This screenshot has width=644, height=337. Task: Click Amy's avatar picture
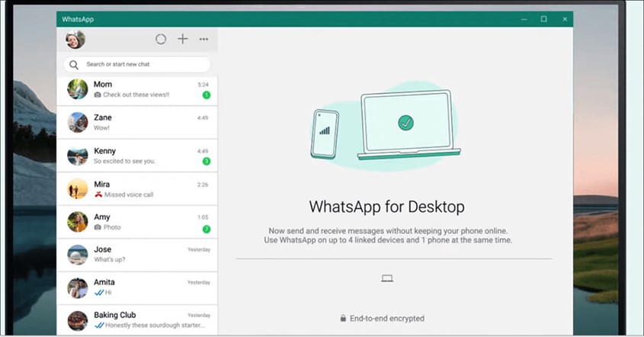(78, 222)
